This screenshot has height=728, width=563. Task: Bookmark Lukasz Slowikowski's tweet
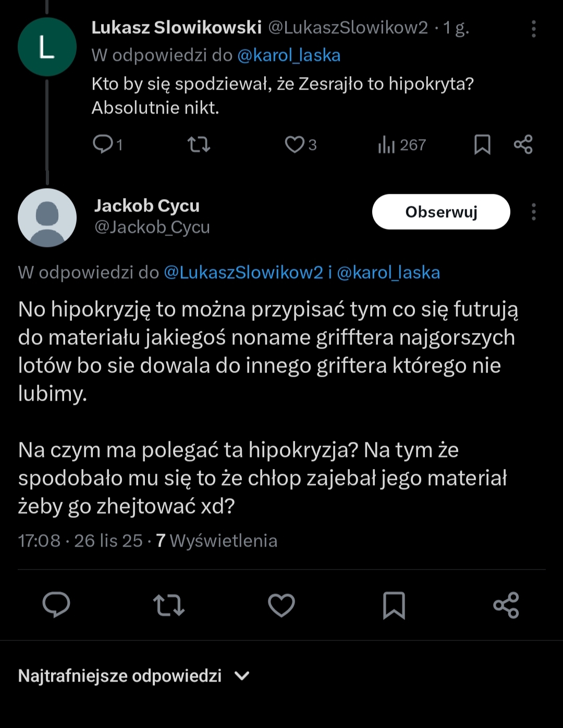pyautogui.click(x=482, y=144)
